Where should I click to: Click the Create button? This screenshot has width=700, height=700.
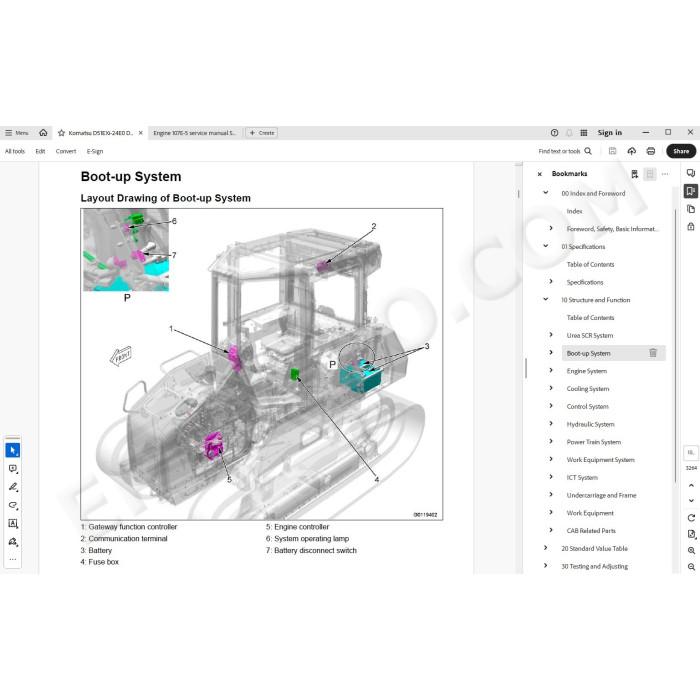pos(262,133)
